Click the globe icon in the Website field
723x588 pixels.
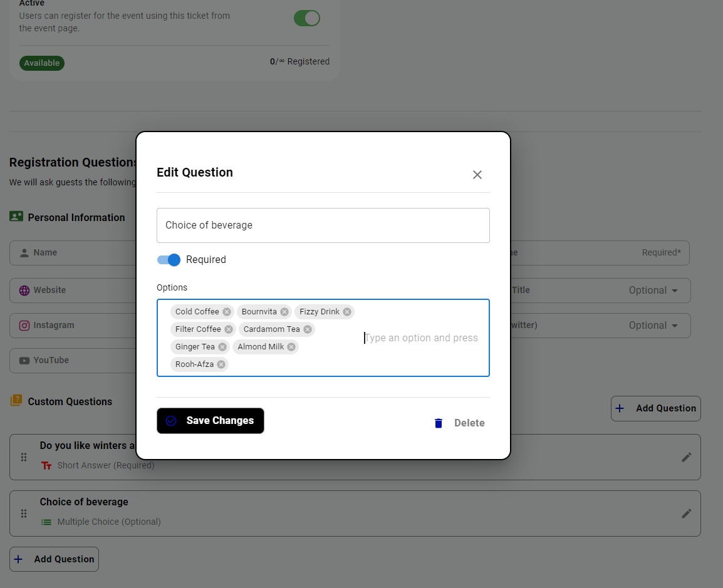pyautogui.click(x=24, y=290)
